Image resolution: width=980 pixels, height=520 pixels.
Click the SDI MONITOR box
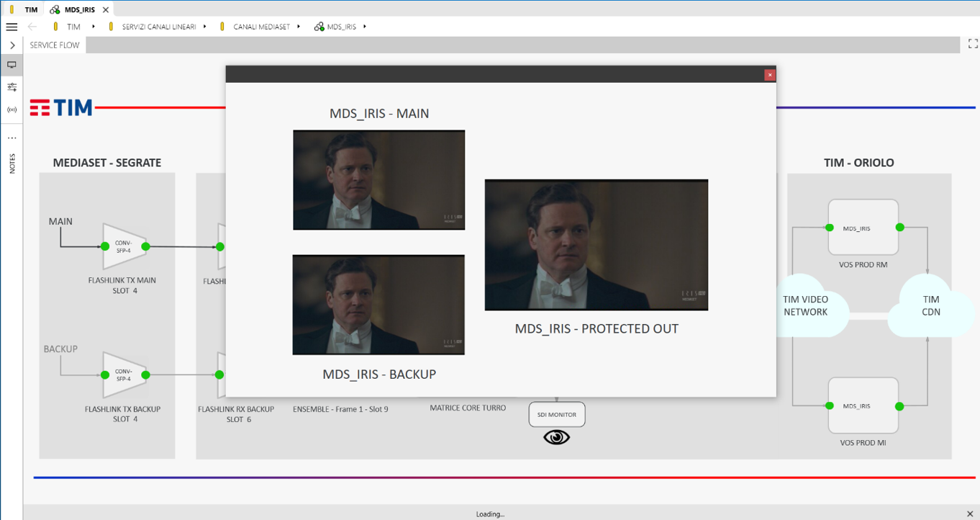pos(557,414)
